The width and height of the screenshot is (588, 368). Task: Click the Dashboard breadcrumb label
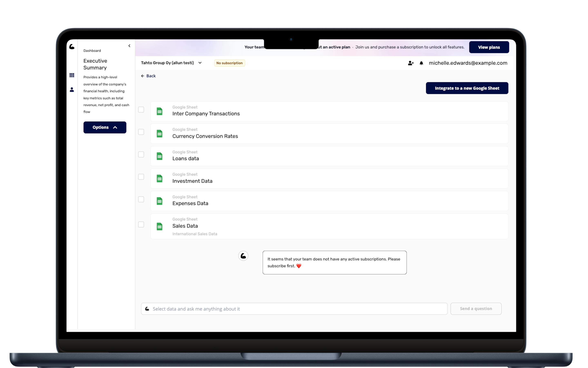tap(92, 51)
